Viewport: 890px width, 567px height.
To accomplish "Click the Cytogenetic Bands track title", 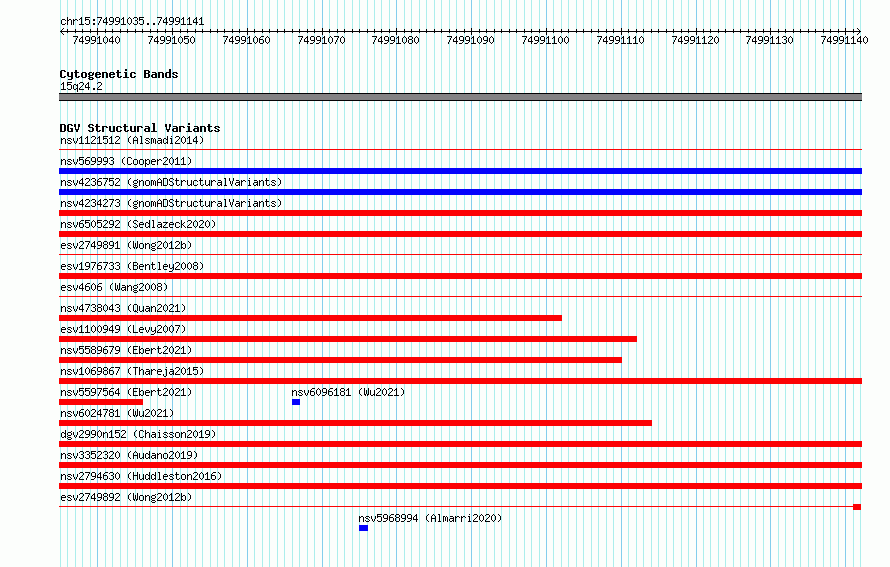I will (119, 74).
